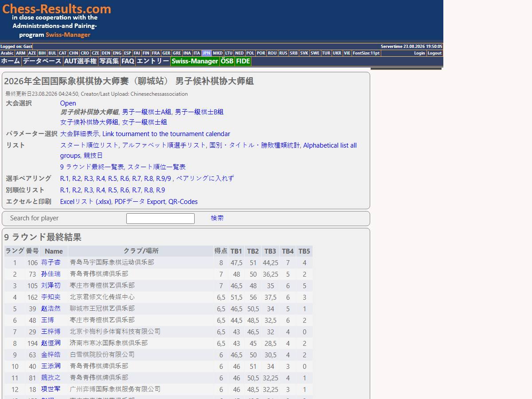Choose the GER language option
This screenshot has width=532, height=399.
pos(166,53)
